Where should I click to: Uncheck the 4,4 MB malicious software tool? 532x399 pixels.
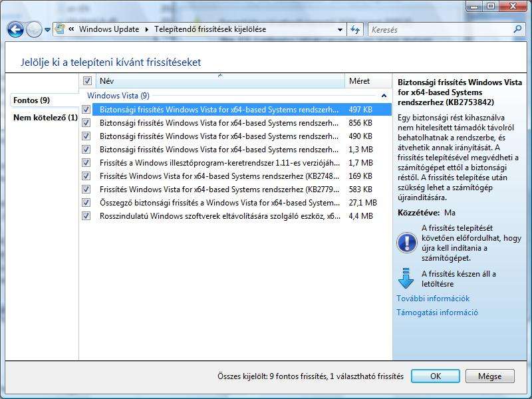click(x=86, y=215)
